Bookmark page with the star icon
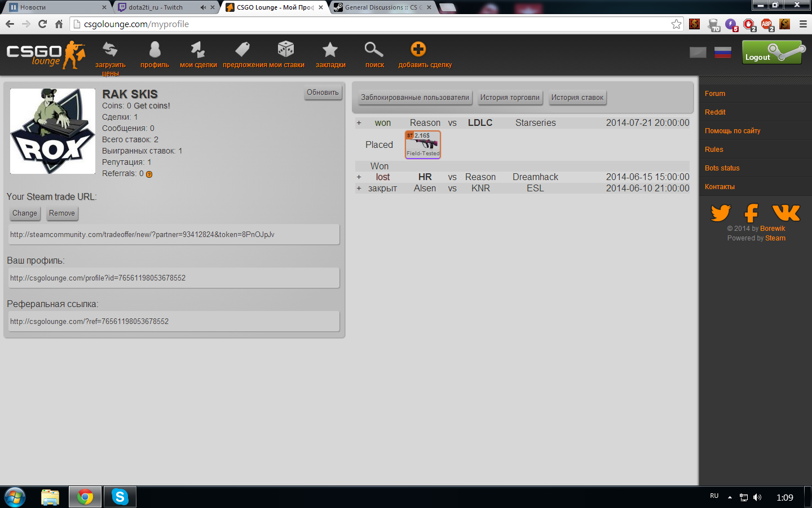The image size is (812, 508). tap(676, 24)
